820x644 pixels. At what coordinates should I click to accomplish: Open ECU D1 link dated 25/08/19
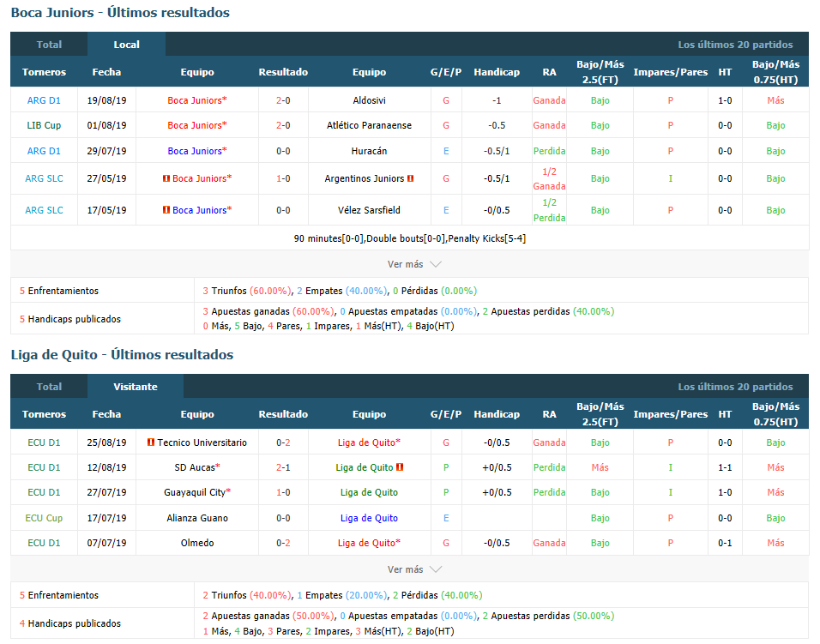(x=44, y=442)
